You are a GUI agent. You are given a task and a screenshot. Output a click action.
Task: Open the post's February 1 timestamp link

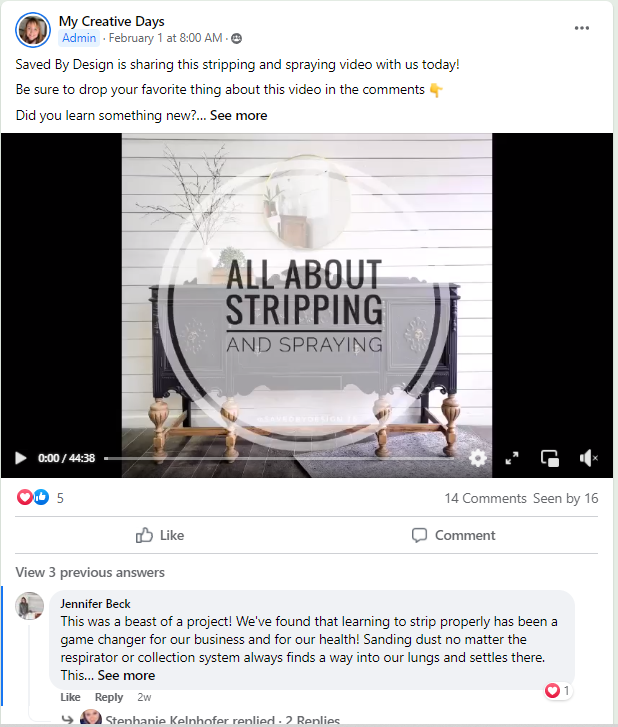tap(165, 38)
